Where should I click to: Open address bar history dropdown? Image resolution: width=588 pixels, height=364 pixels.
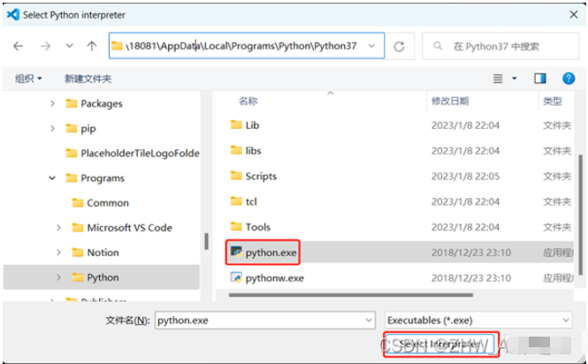[371, 46]
